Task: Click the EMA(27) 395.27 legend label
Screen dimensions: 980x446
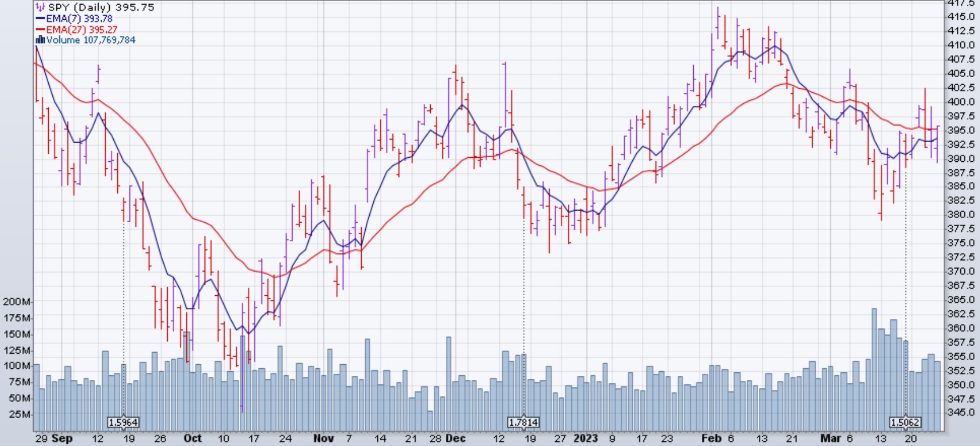Action: tap(82, 30)
